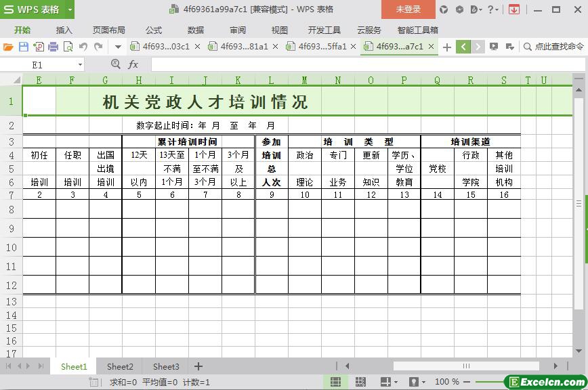
Task: Select column H header
Action: (x=139, y=80)
